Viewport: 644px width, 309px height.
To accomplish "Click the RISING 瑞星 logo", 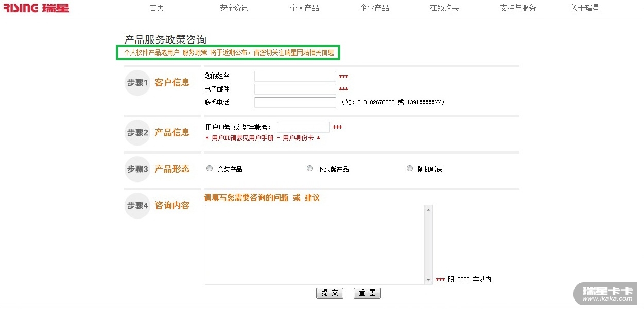I will [36, 8].
